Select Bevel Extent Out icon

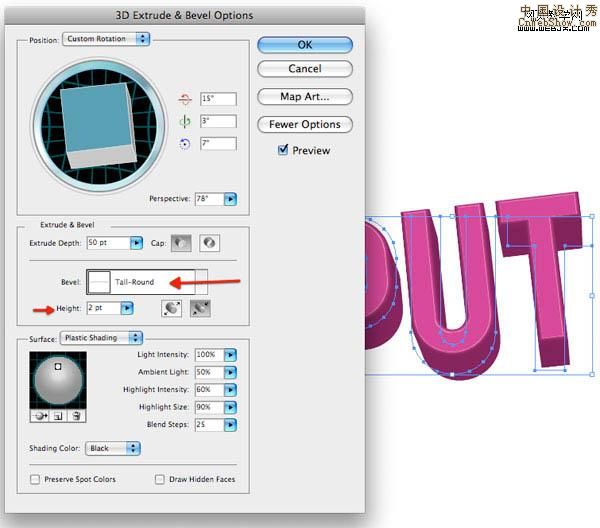pos(171,308)
